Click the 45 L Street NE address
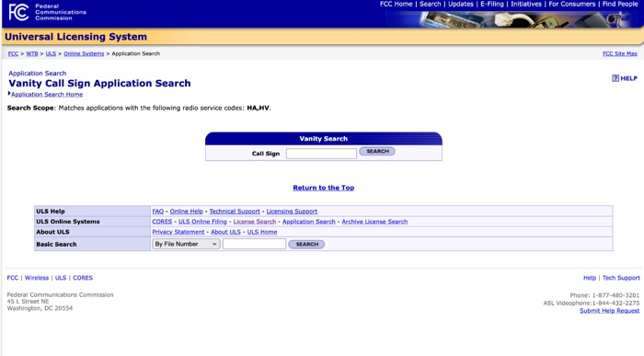This screenshot has height=356, width=644. [28, 302]
